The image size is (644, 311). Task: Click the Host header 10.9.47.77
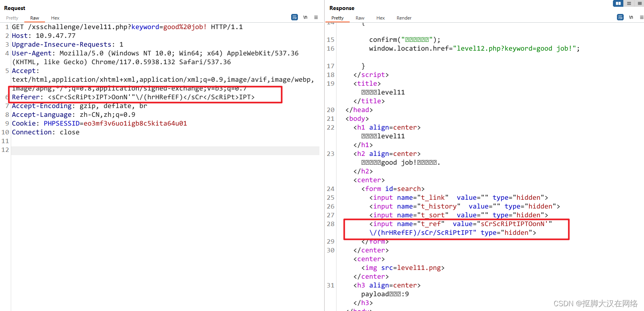pyautogui.click(x=44, y=35)
